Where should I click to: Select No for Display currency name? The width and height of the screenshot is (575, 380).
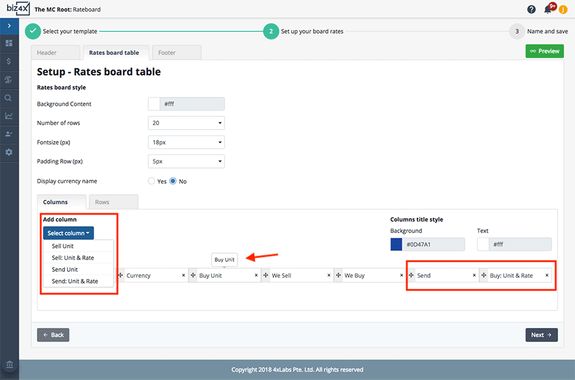click(173, 181)
